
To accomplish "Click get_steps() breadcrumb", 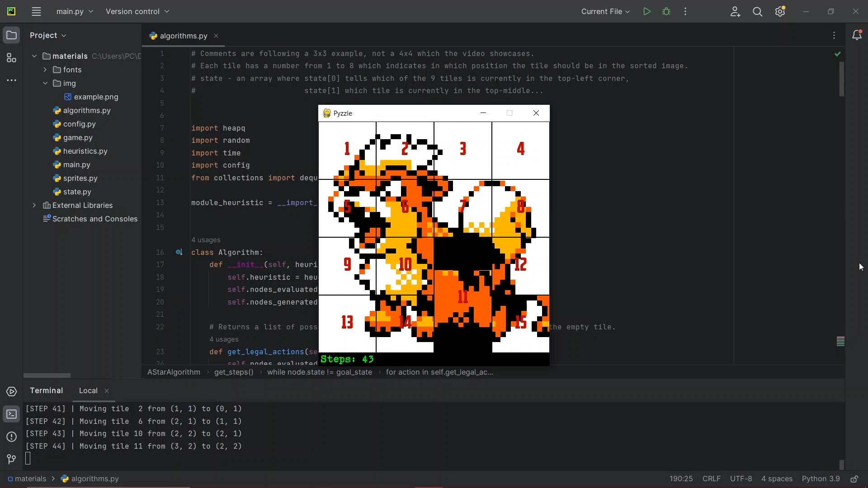I will (234, 373).
